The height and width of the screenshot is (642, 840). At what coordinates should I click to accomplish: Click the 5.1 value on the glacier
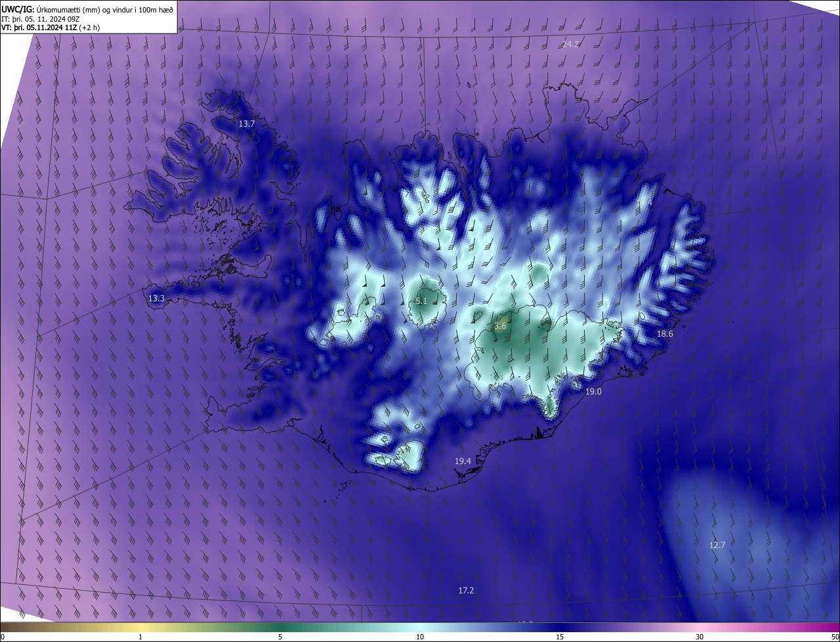[421, 301]
